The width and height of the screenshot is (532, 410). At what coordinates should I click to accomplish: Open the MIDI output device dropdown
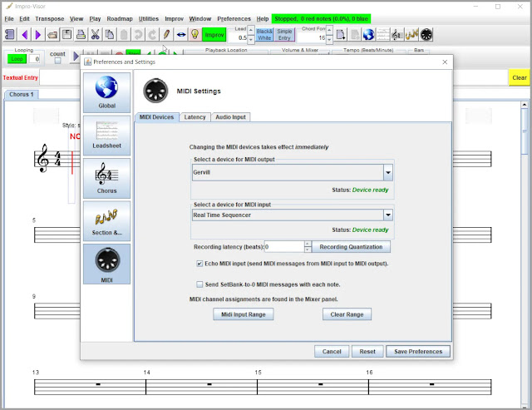tap(388, 172)
